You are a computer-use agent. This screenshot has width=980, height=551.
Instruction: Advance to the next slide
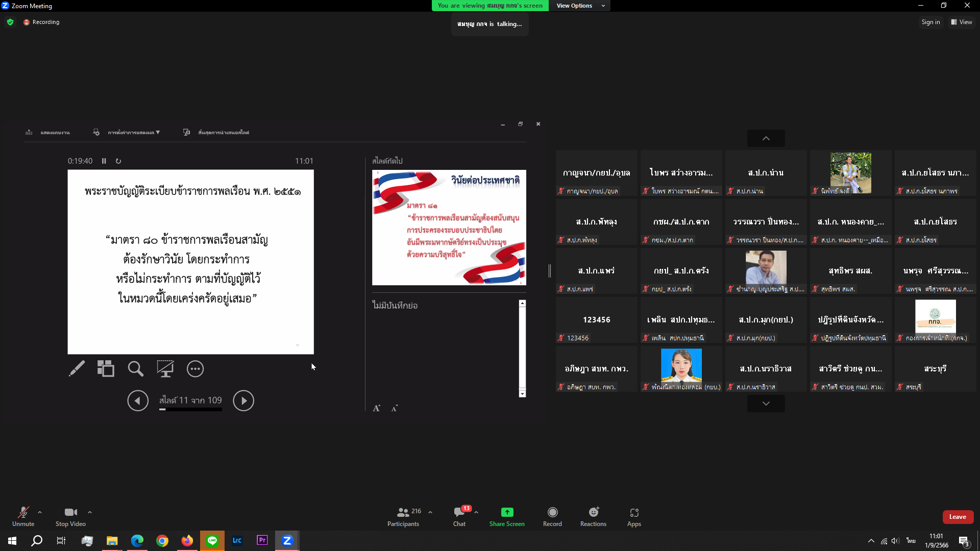(x=243, y=401)
